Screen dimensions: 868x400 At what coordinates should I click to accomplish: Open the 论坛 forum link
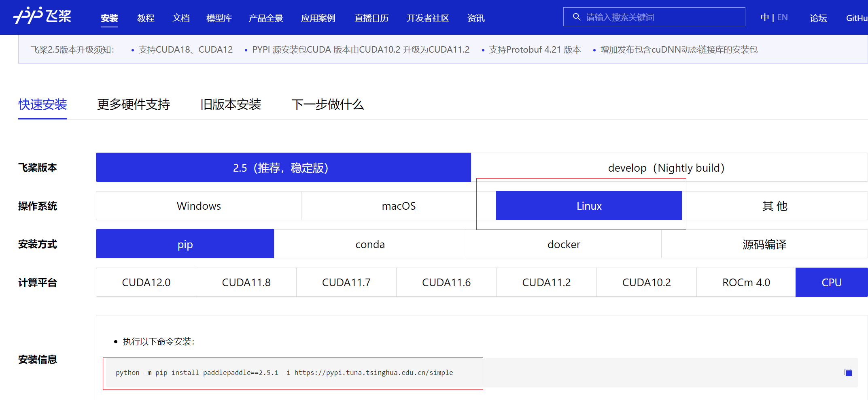pyautogui.click(x=818, y=18)
